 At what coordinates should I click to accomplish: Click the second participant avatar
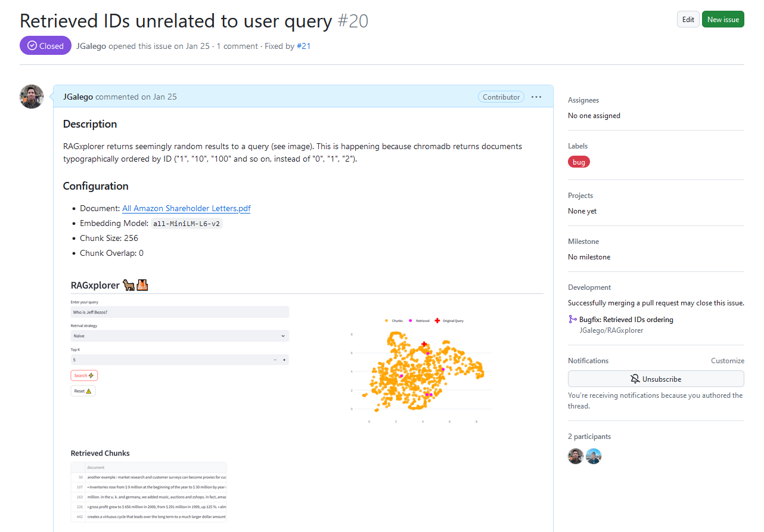coord(594,456)
